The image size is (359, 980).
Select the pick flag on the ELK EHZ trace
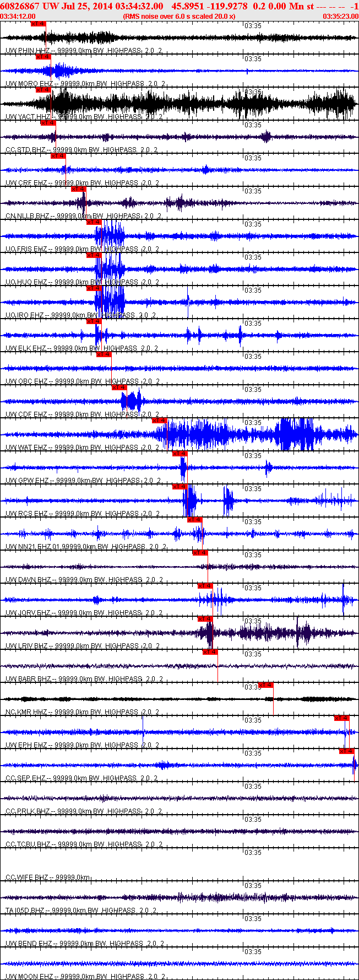pyautogui.click(x=94, y=321)
